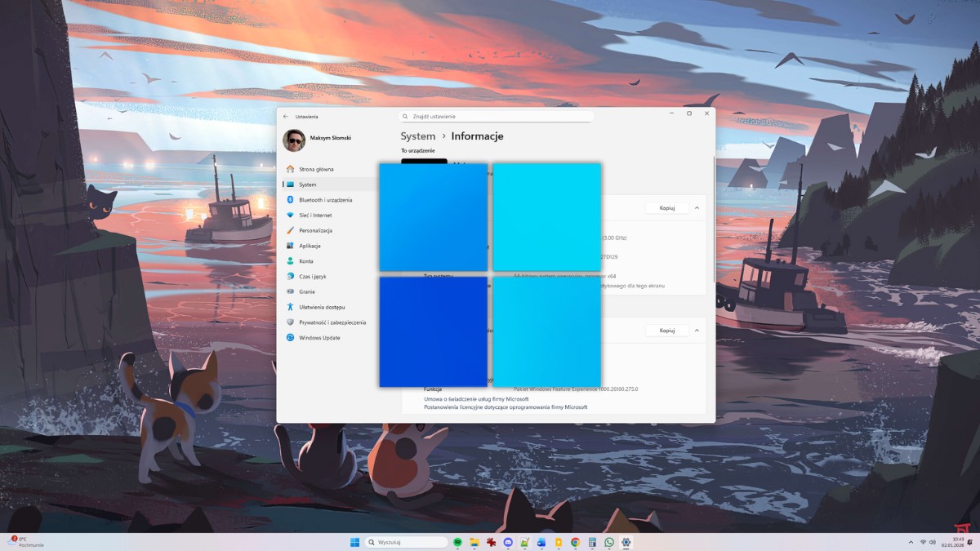Image resolution: width=980 pixels, height=551 pixels.
Task: Collapse the device specifications section
Action: tap(697, 207)
